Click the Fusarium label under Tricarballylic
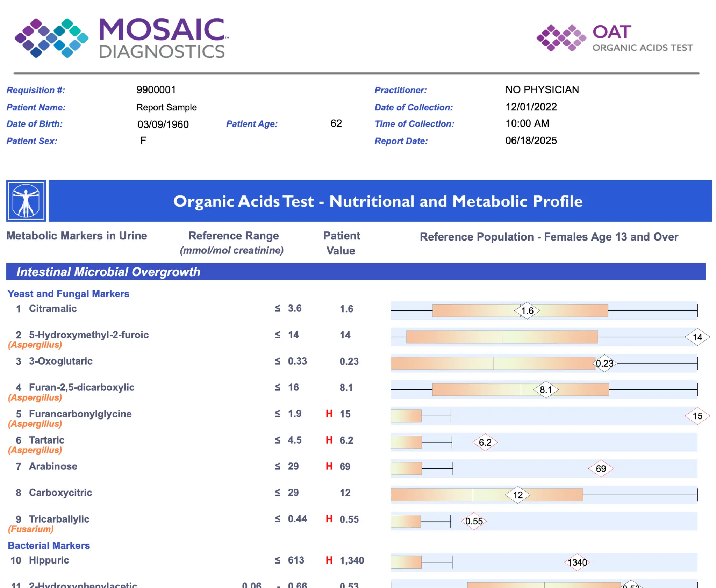Viewport: 716px width, 588px height. click(x=31, y=529)
